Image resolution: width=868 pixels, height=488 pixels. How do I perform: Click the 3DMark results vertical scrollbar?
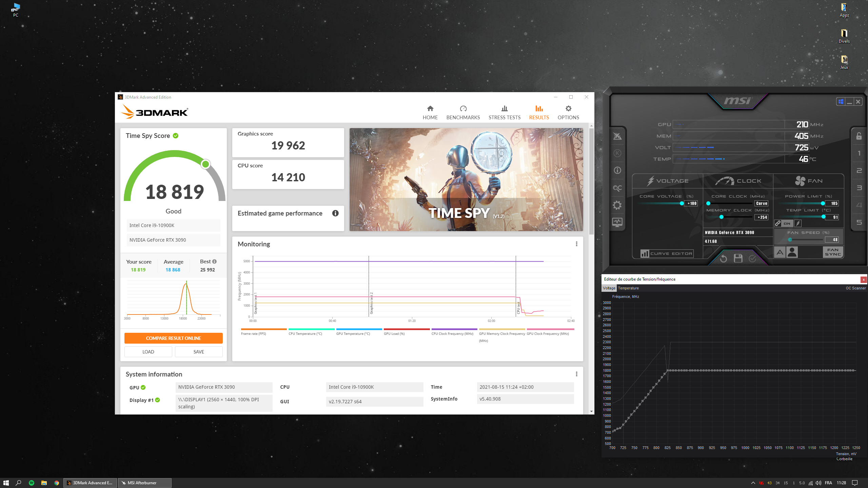click(591, 181)
